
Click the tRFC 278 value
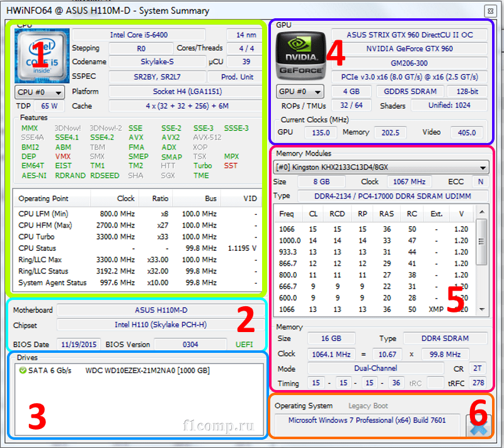click(478, 382)
